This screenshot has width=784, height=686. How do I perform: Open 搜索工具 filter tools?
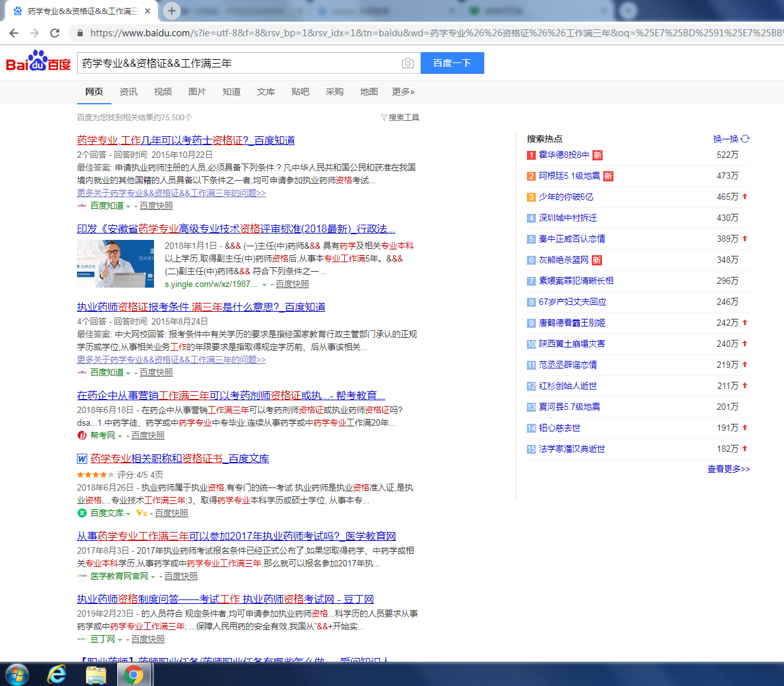click(400, 118)
